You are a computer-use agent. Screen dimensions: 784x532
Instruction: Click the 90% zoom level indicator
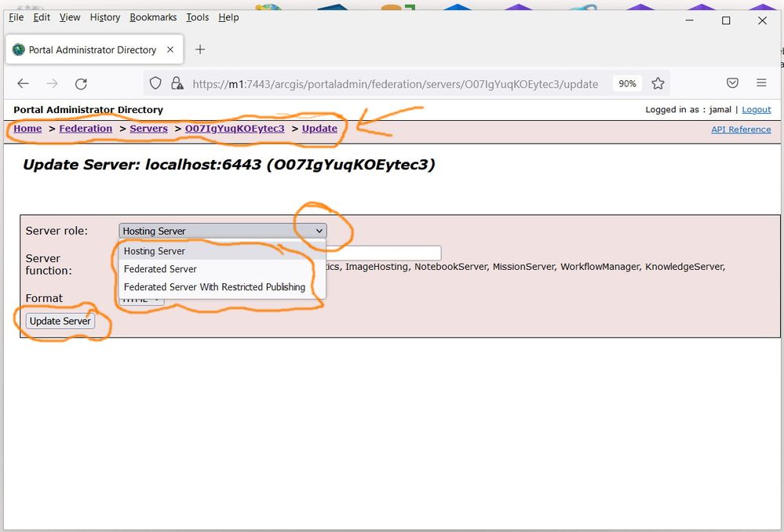coord(627,83)
